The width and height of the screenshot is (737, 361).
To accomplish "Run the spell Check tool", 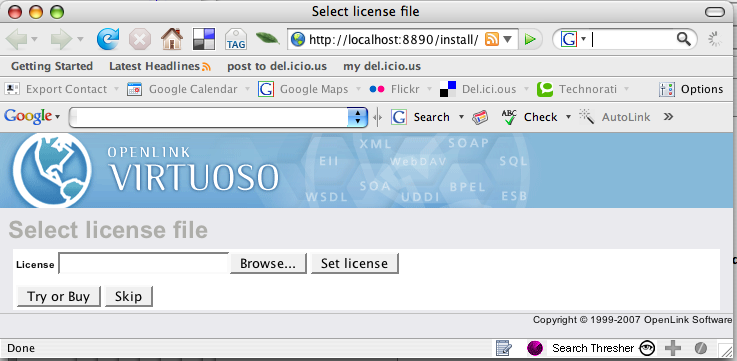I will pos(529,117).
